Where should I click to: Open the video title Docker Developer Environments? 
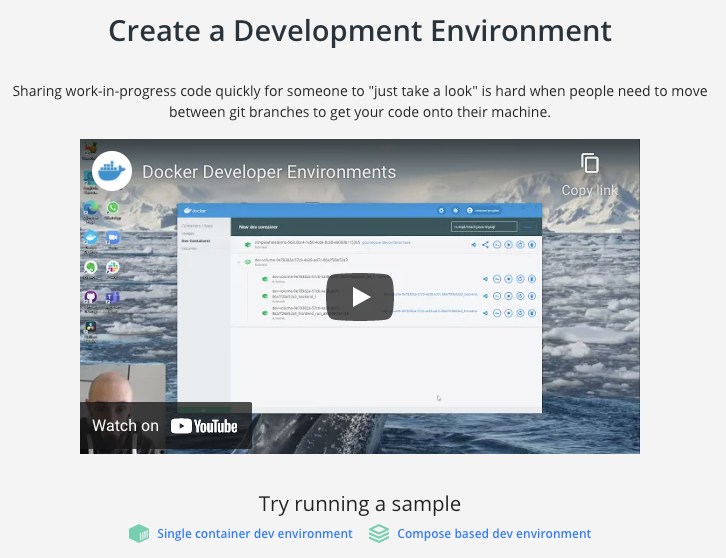click(x=269, y=172)
